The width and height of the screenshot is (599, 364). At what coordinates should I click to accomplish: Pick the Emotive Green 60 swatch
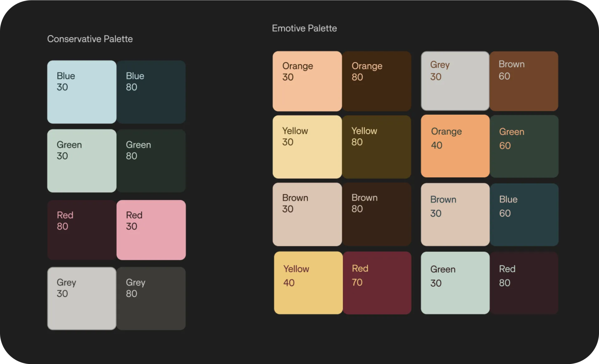[x=524, y=146]
